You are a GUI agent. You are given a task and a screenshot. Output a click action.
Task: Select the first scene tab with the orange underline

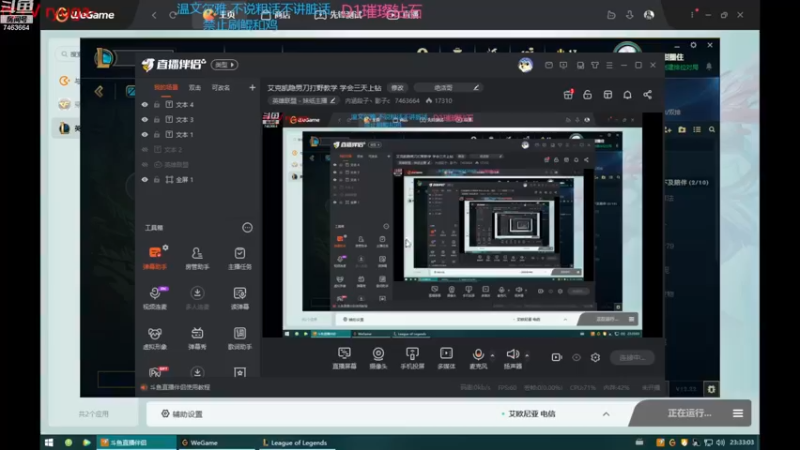click(166, 88)
